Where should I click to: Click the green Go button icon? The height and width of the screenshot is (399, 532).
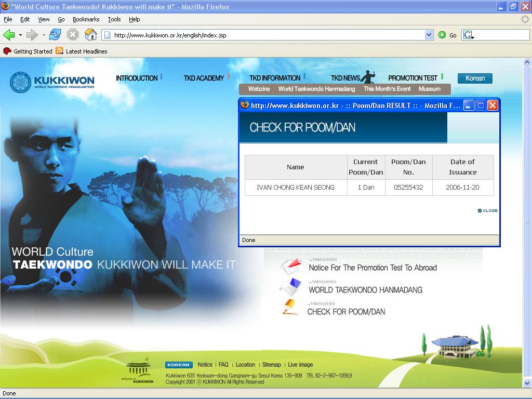442,35
